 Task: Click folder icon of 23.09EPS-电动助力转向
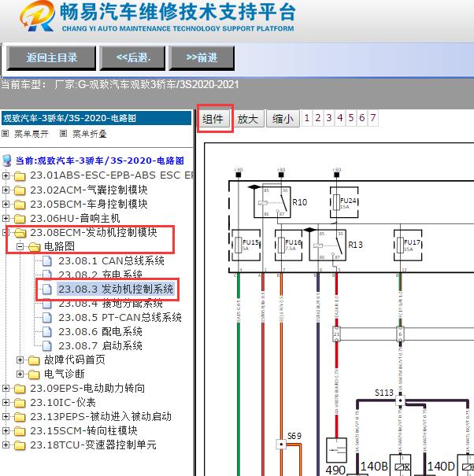(x=20, y=389)
